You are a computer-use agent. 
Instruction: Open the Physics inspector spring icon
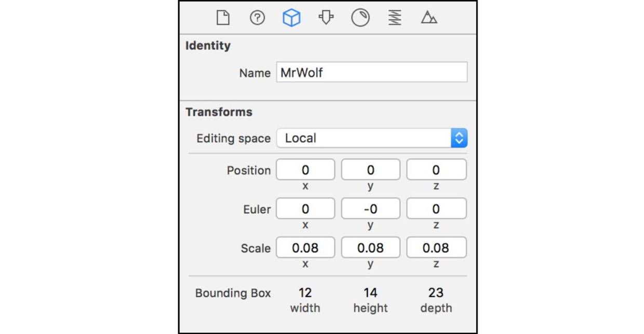point(395,18)
